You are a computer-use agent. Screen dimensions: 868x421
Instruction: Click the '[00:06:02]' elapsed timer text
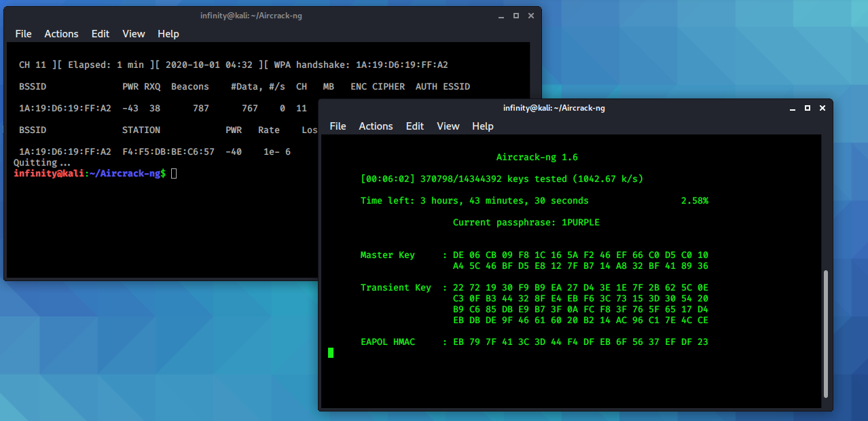(x=387, y=179)
